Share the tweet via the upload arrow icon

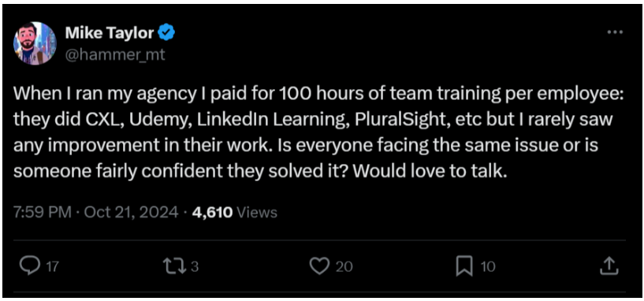click(609, 266)
